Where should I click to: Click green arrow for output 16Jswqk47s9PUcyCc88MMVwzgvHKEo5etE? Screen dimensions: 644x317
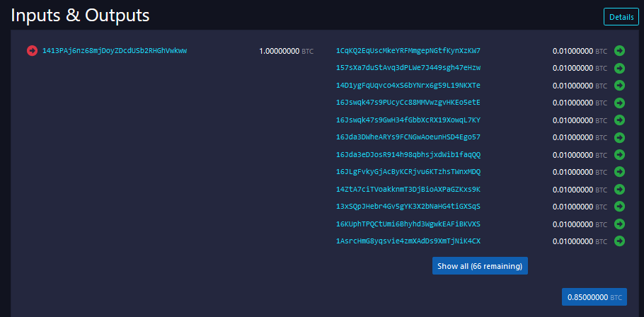619,103
